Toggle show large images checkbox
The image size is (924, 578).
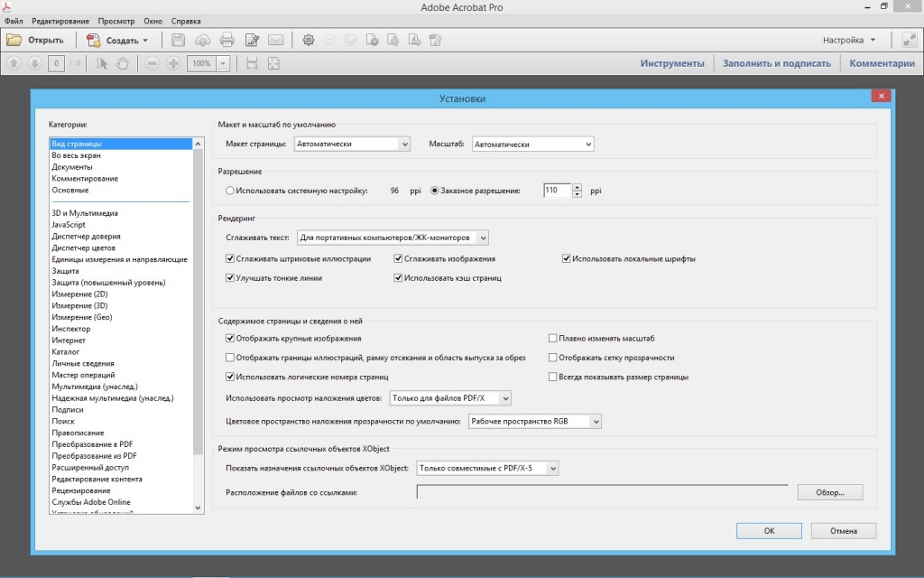coord(230,339)
